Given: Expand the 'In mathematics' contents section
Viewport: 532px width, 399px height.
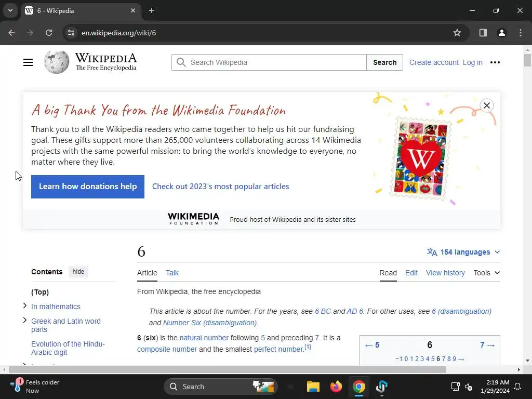Looking at the screenshot, I should pos(25,306).
